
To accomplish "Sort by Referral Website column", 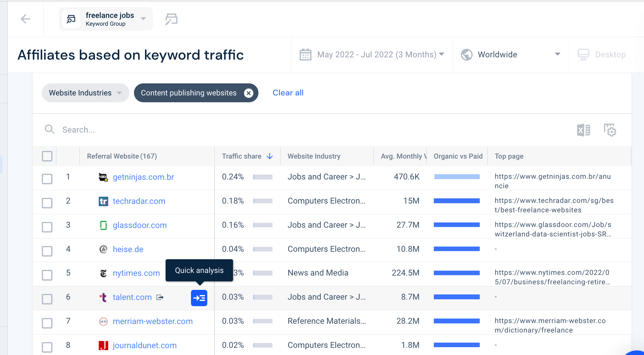I will click(122, 156).
